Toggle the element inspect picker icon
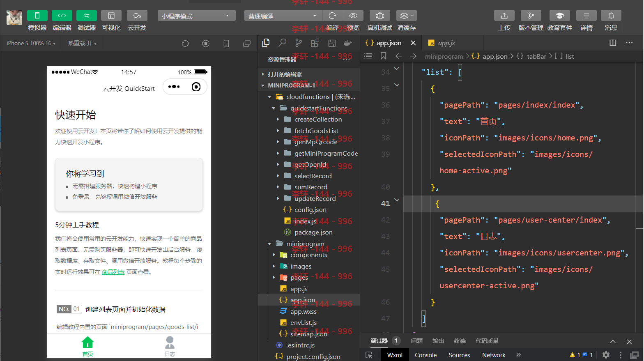Screen dimensions: 644x361 point(369,355)
